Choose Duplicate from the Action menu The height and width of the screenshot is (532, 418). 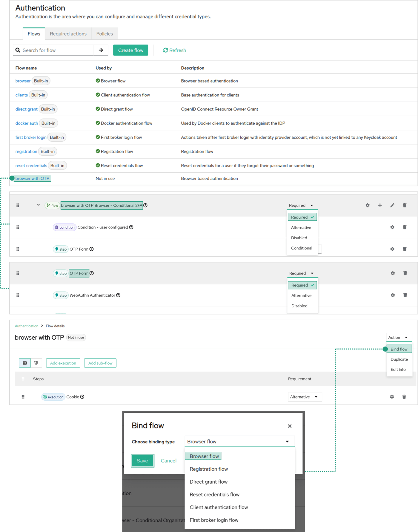[x=399, y=359]
